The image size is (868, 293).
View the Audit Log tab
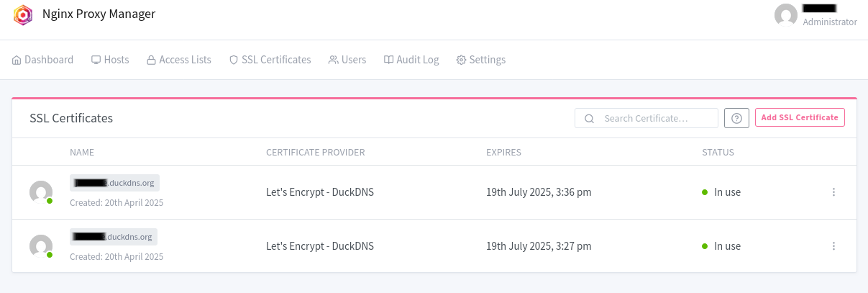point(411,60)
